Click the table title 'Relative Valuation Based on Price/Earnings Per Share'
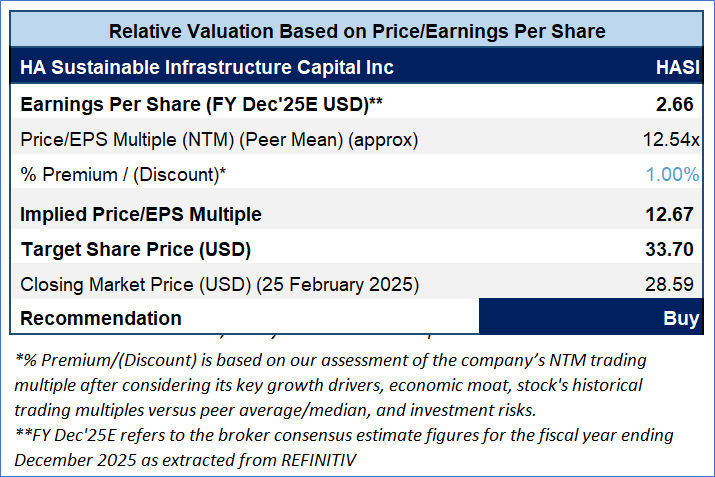Viewport: 715px width, 477px height. point(357,31)
